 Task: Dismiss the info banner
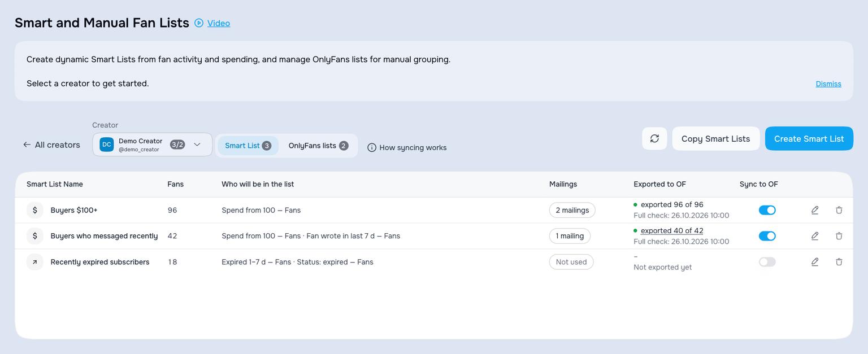828,84
